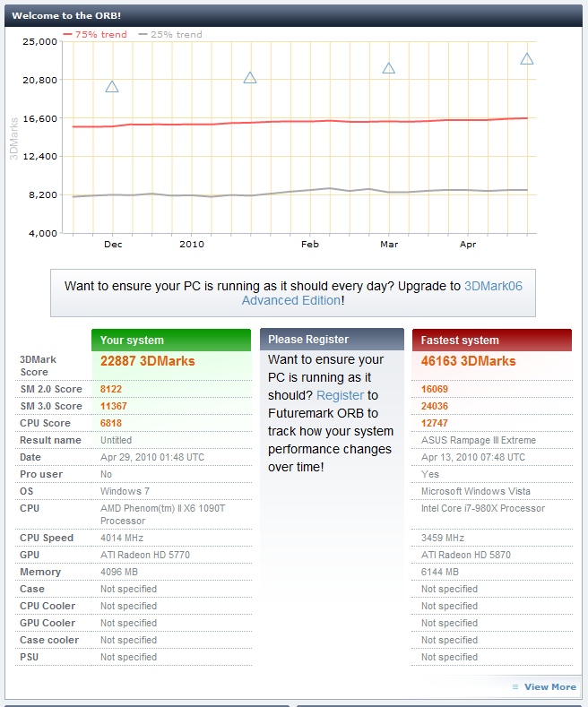Click Pro user value Yes
This screenshot has height=707, width=588.
(429, 474)
